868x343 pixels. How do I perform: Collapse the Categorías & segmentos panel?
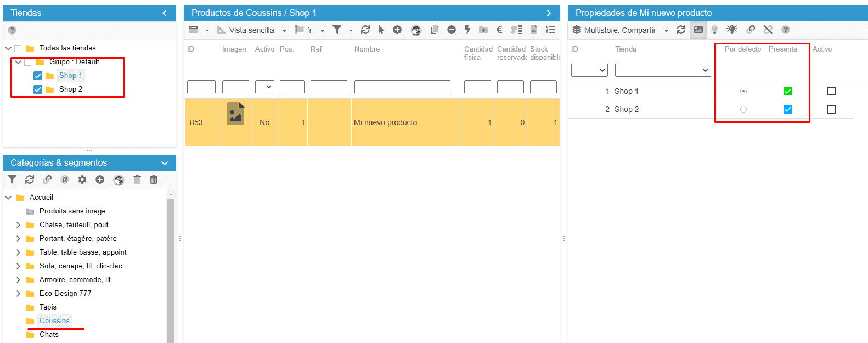pyautogui.click(x=165, y=163)
